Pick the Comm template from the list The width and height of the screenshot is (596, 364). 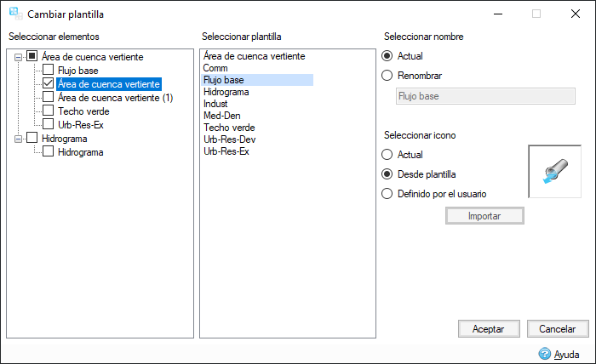click(214, 68)
